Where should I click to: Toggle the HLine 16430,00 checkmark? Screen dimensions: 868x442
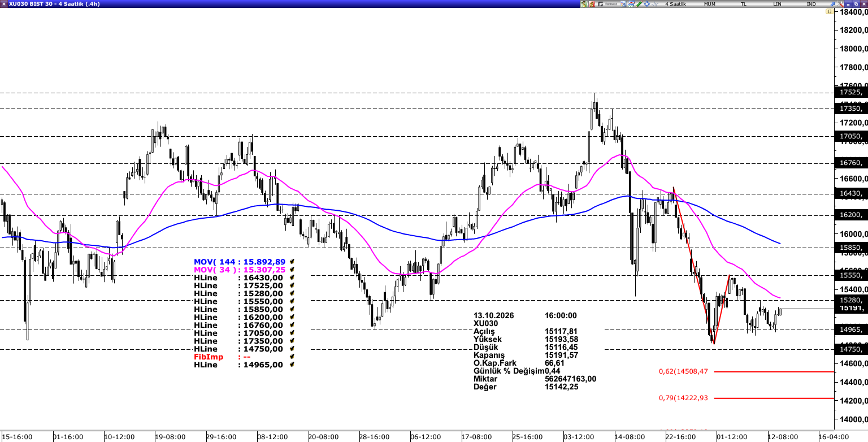[x=292, y=278]
